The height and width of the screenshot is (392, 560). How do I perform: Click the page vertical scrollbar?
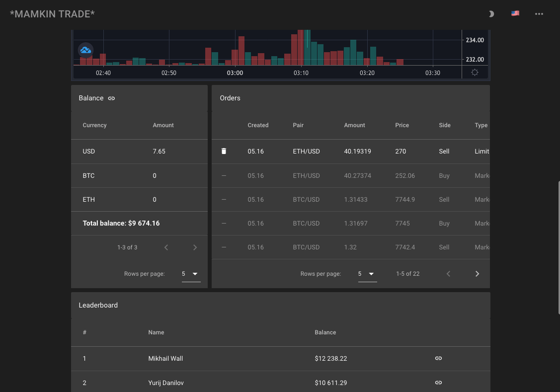click(x=559, y=248)
